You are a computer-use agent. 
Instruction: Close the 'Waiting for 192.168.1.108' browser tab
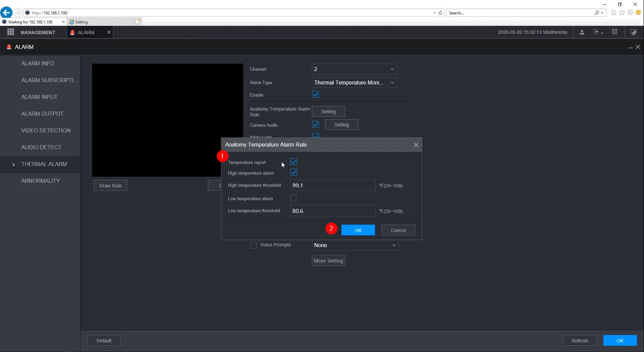point(63,22)
